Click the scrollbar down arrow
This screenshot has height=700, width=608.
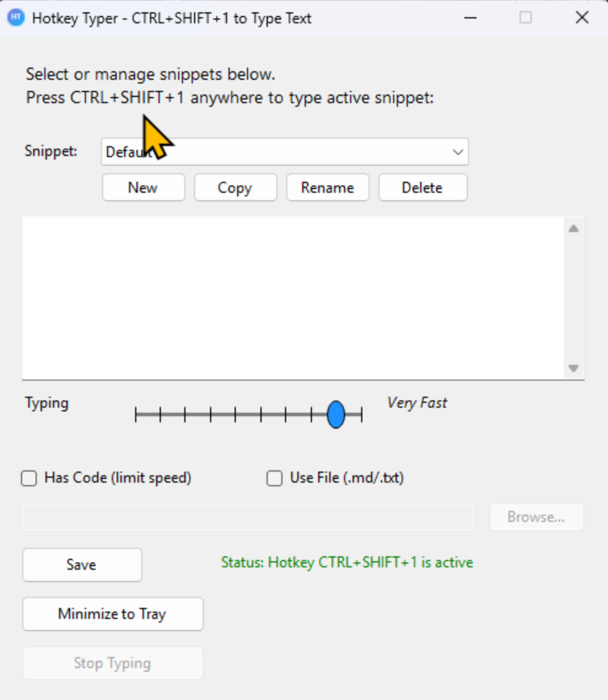574,368
